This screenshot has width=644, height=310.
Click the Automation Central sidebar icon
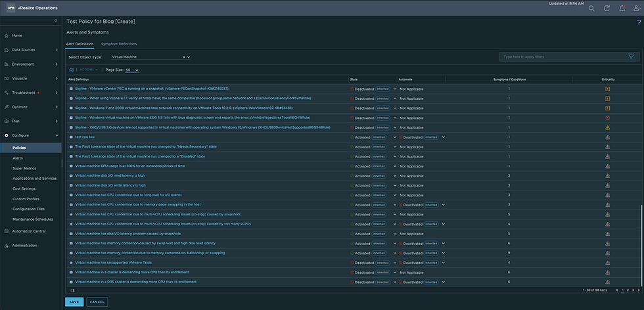6,231
